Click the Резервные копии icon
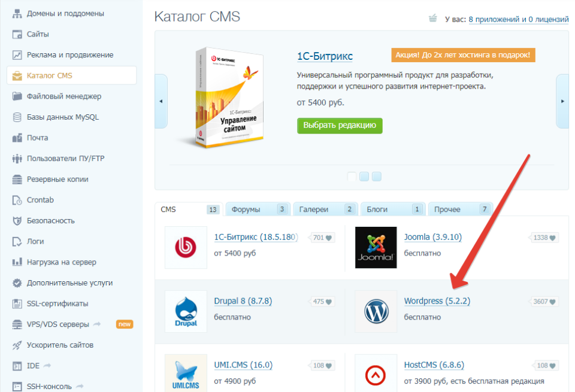575x392 pixels. tap(17, 179)
